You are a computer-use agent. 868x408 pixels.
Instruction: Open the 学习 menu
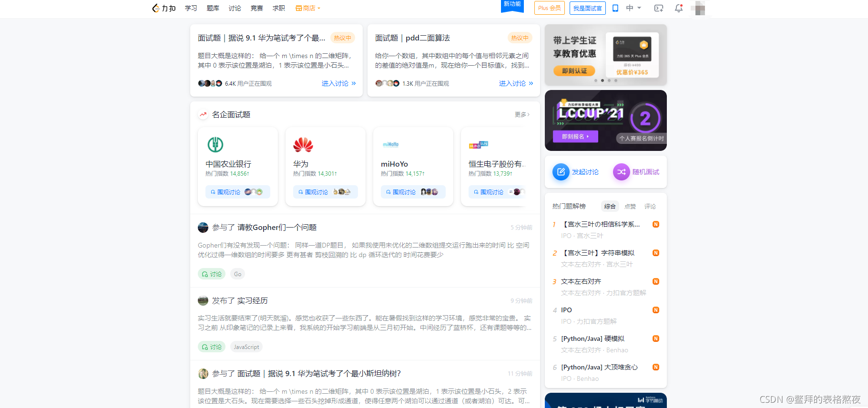(191, 8)
